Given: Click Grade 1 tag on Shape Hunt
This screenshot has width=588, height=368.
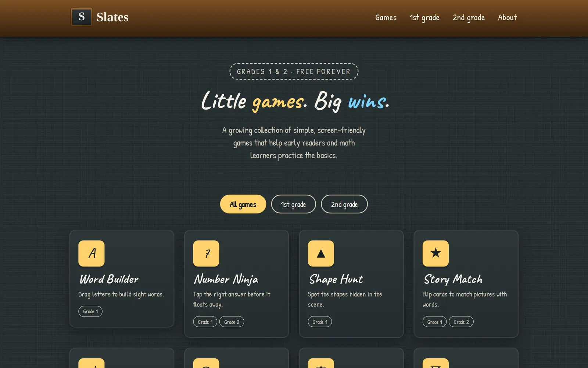Looking at the screenshot, I should coord(320,322).
